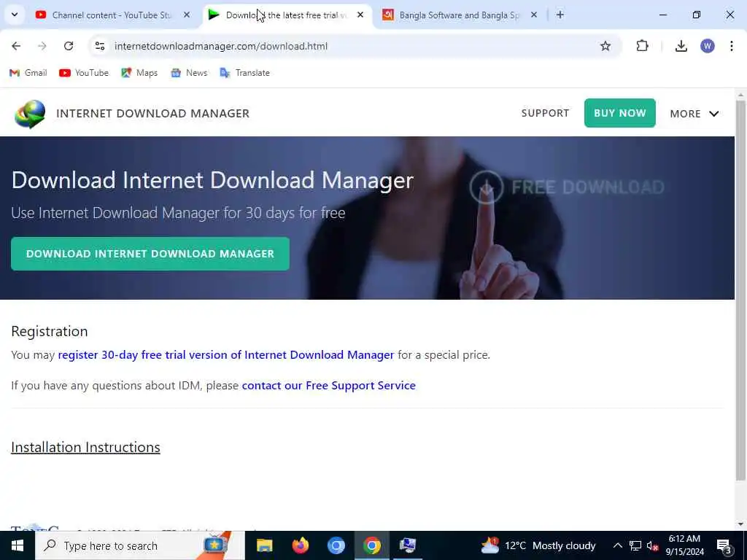The width and height of the screenshot is (747, 560).
Task: Open the weather widget 12°C Mostly cloudy
Action: pos(538,545)
